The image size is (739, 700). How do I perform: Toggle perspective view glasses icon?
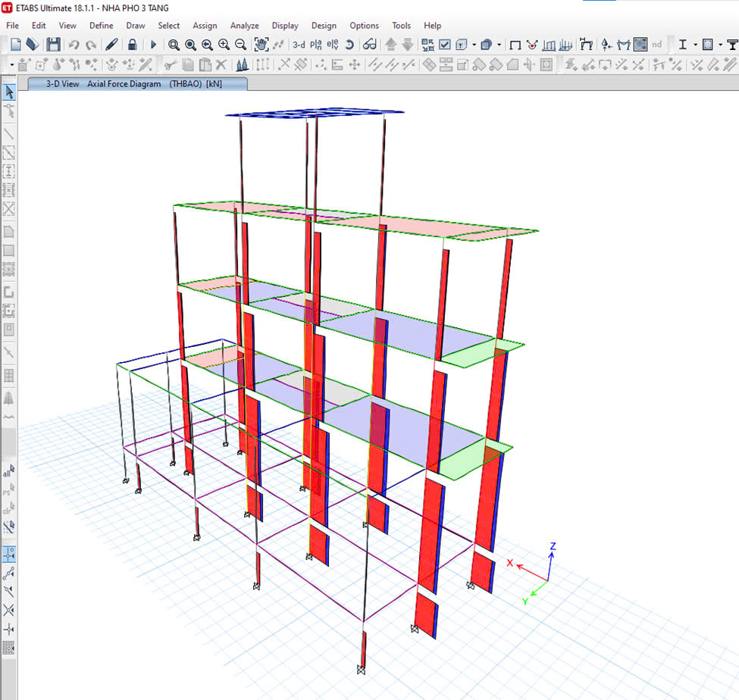click(x=370, y=45)
